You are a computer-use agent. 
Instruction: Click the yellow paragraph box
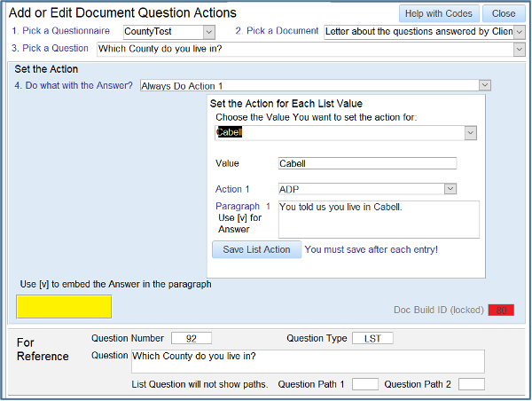coord(64,307)
